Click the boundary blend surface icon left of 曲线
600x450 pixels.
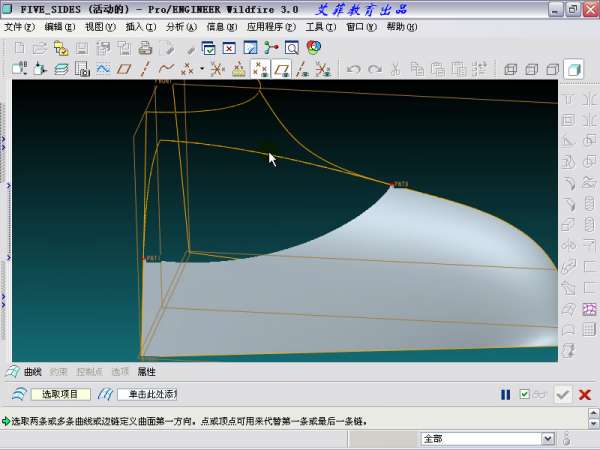13,372
